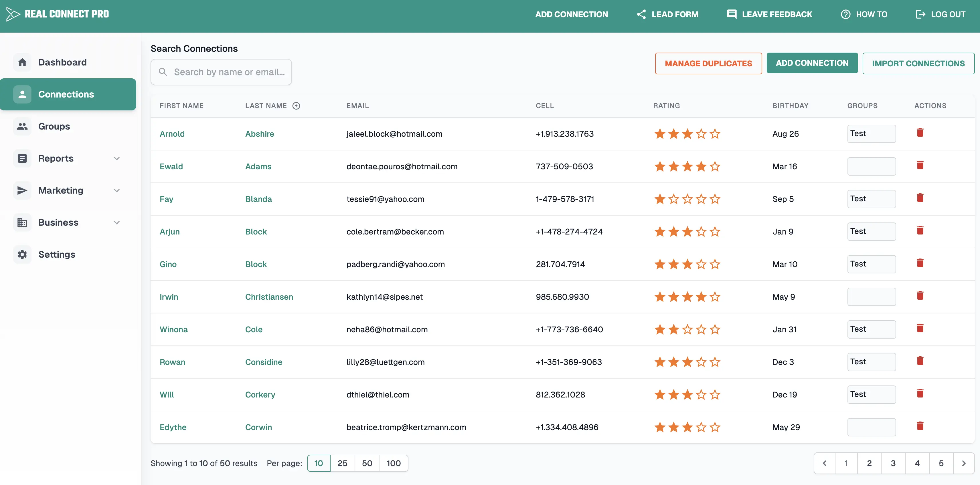Open the groups dropdown for Irwin Christiansen

[871, 297]
